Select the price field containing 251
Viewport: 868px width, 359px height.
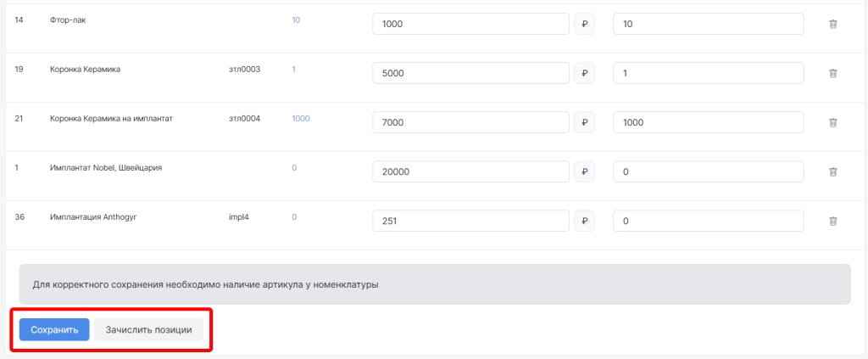(470, 222)
